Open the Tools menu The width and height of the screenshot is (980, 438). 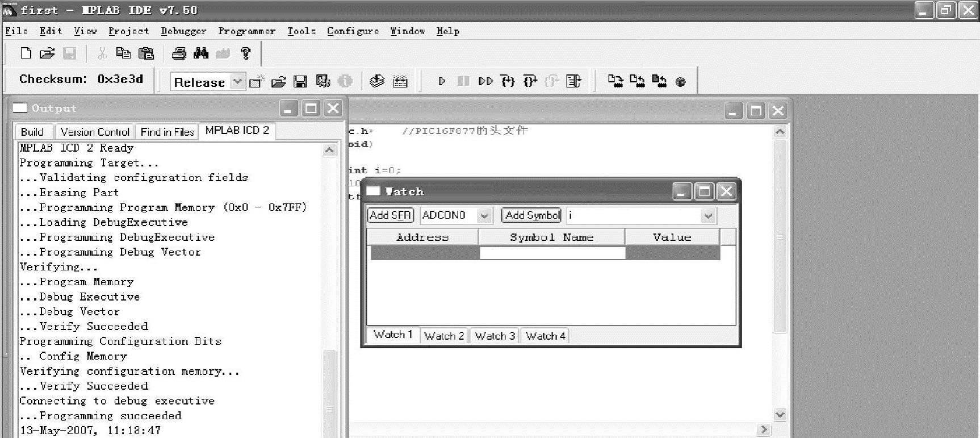pos(301,31)
